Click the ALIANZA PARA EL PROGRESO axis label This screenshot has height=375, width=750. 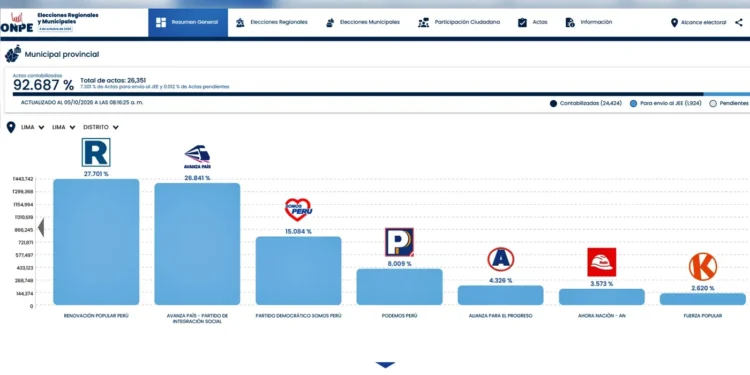(501, 316)
